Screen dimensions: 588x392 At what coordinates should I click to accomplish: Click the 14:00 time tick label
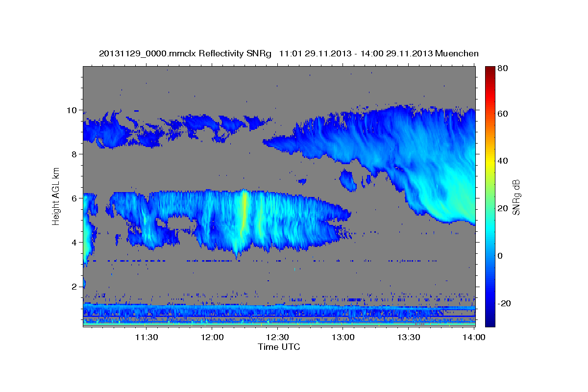click(474, 337)
